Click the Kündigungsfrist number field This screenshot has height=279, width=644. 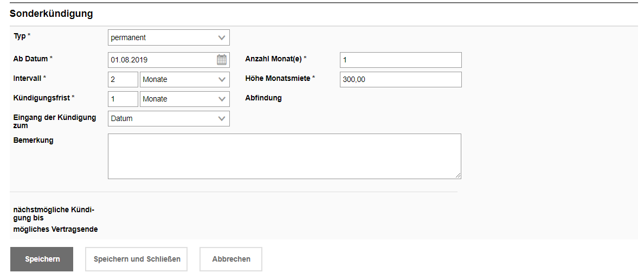click(x=123, y=99)
